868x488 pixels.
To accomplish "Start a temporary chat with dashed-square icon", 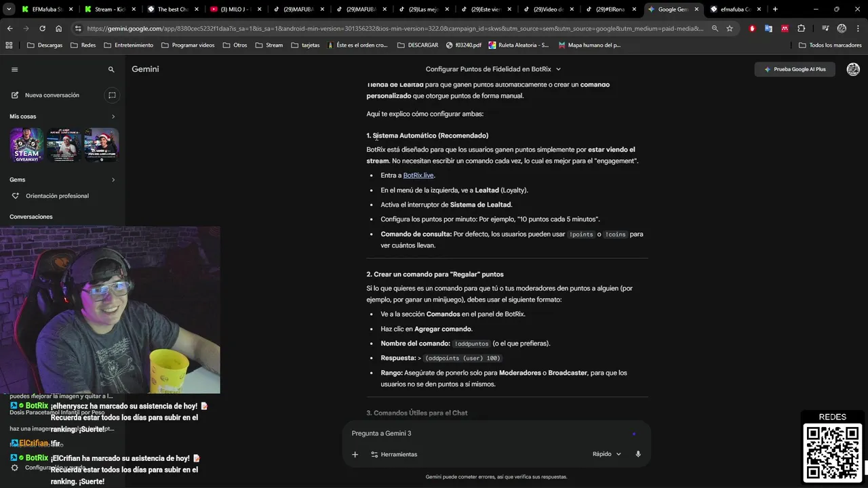I will tap(112, 95).
